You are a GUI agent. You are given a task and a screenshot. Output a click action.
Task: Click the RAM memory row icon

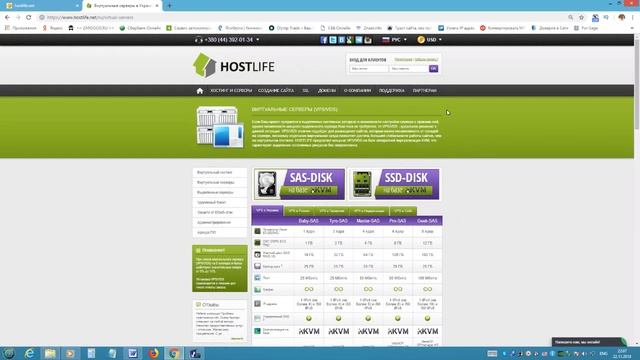click(x=258, y=242)
